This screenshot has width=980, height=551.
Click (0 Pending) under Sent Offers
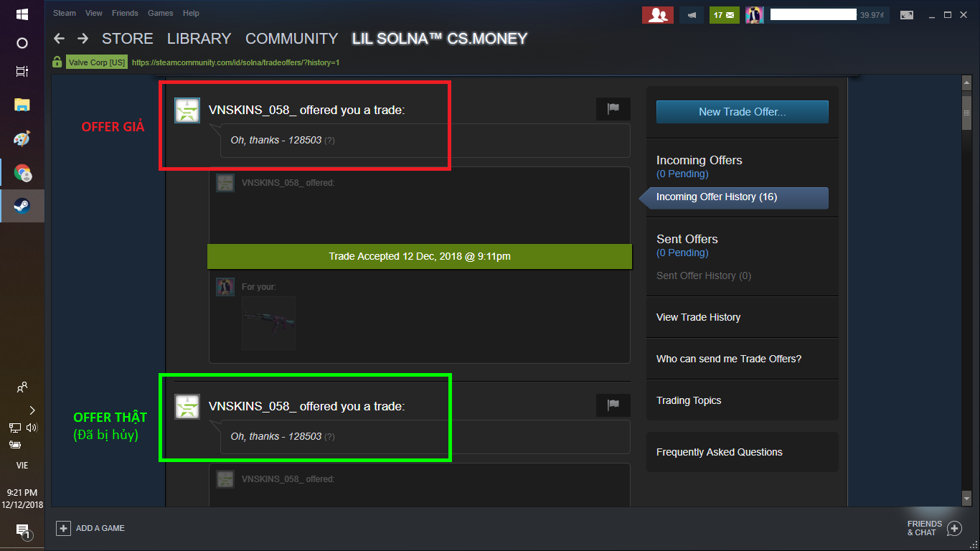[x=682, y=253]
